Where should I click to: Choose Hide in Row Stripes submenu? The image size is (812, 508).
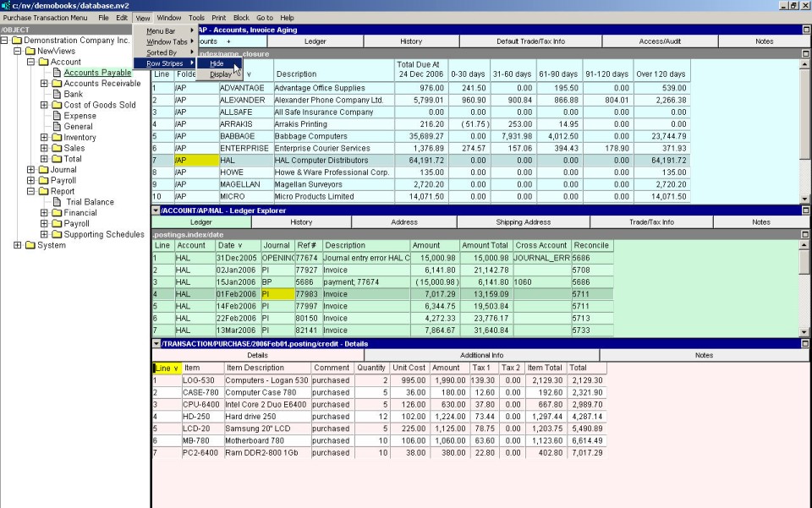(217, 63)
